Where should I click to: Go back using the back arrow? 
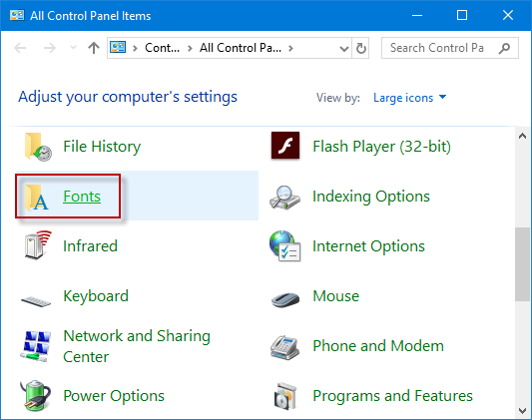click(x=20, y=48)
